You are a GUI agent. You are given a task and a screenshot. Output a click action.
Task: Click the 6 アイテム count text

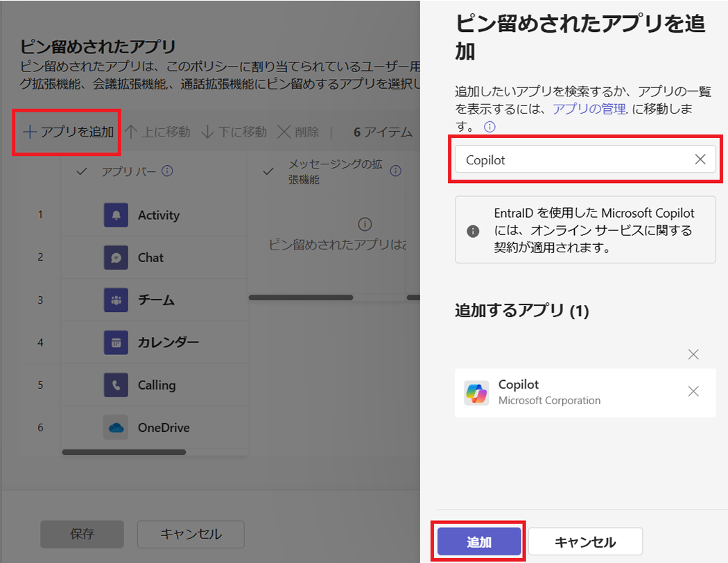pyautogui.click(x=383, y=132)
